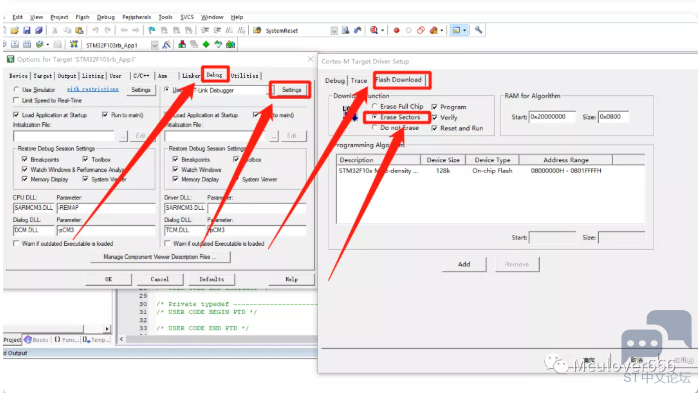
Task: Switch to the Utilities tab in Options dialog
Action: point(244,76)
